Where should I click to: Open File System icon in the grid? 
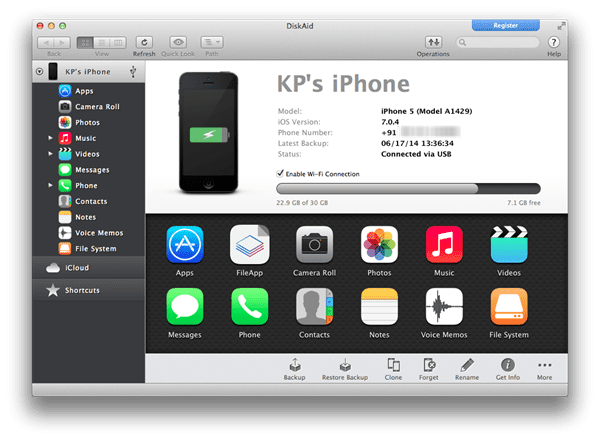pyautogui.click(x=509, y=306)
